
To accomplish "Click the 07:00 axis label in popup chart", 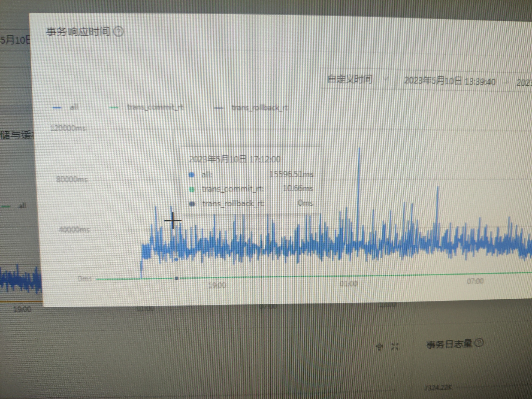I will pyautogui.click(x=475, y=281).
